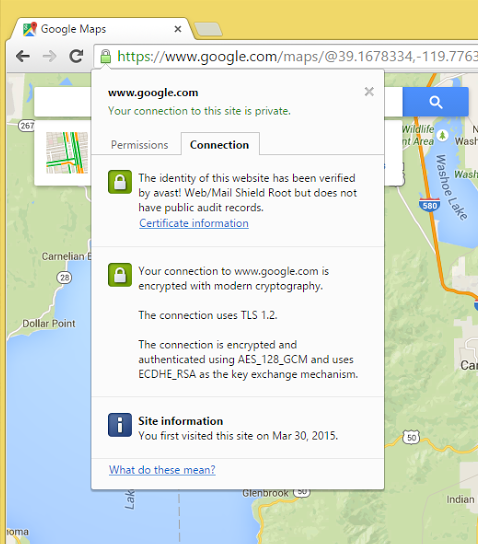Image resolution: width=478 pixels, height=544 pixels.
Task: Open a new tab with the new-tab button
Action: pyautogui.click(x=208, y=29)
